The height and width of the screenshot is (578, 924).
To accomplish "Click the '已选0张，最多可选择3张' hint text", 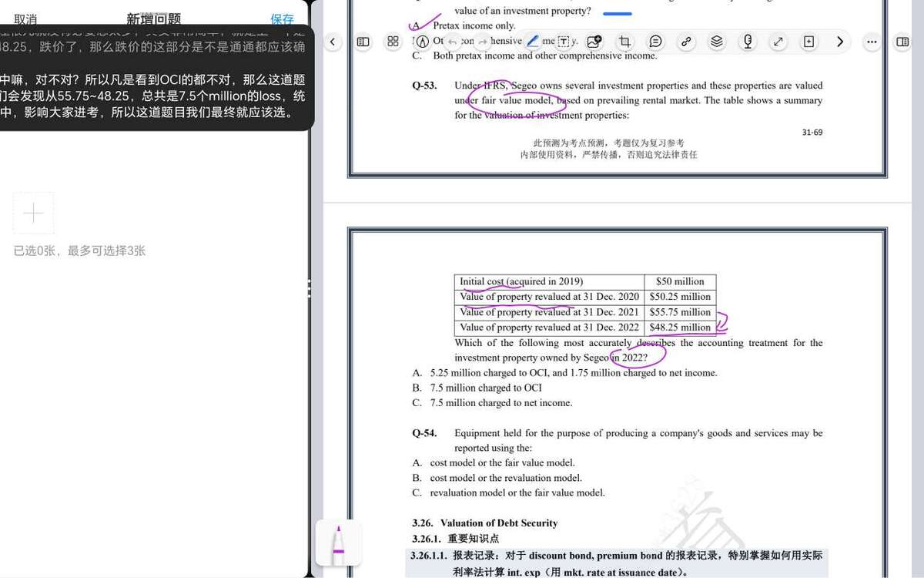I will pyautogui.click(x=79, y=250).
